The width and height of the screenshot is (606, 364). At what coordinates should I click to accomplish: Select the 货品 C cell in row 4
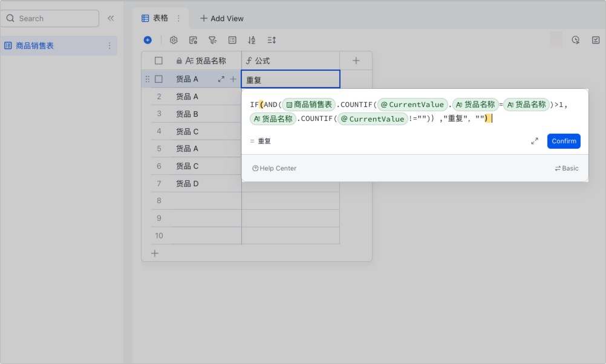coord(206,131)
